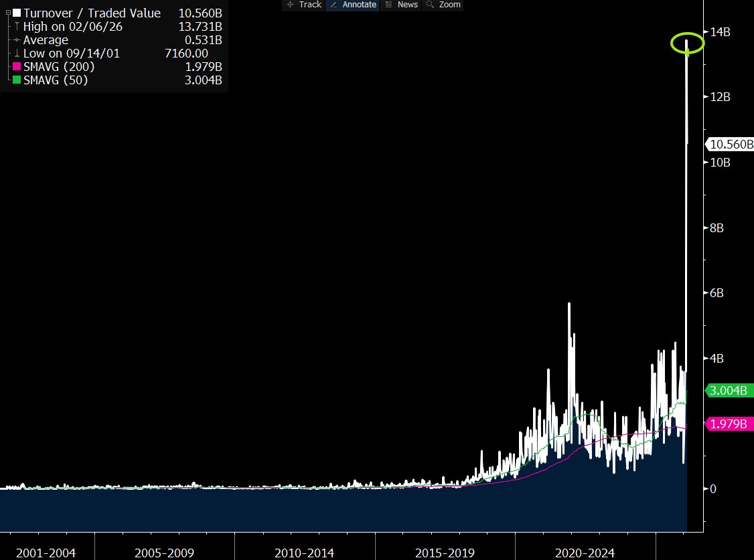This screenshot has height=560, width=754.
Task: Click the green 3.004B axis tag
Action: [728, 391]
